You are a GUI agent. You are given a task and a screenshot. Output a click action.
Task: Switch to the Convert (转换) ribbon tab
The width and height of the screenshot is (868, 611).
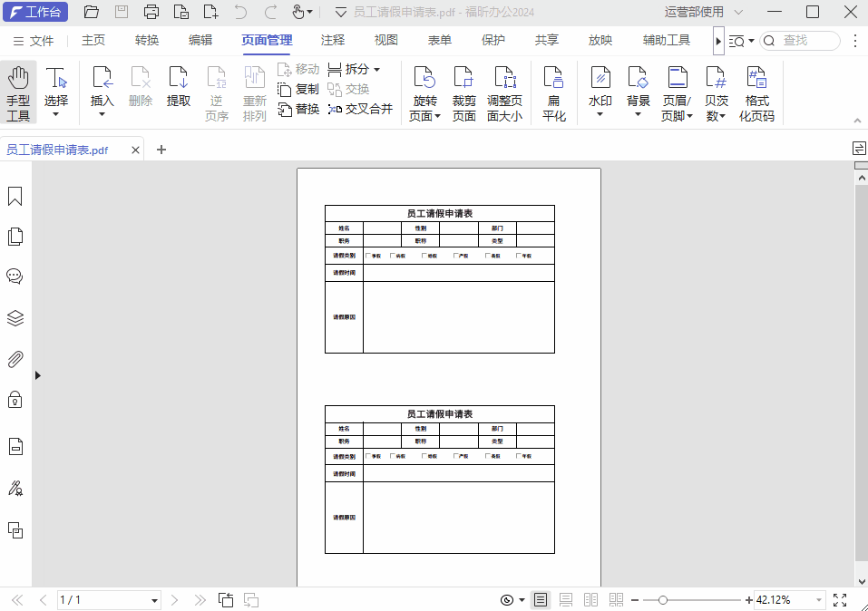147,41
